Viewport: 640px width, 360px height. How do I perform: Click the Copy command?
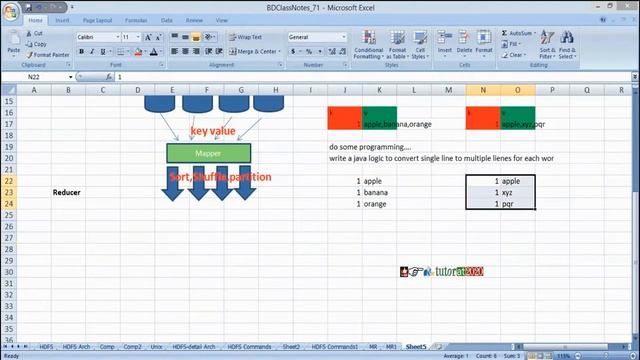click(x=36, y=44)
